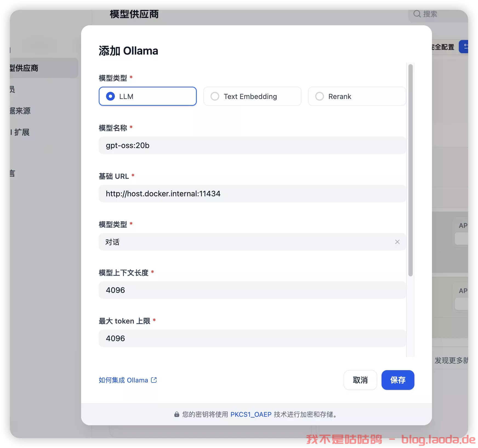The height and width of the screenshot is (448, 478).
Task: Click the 最大 token 上限 label
Action: 124,321
